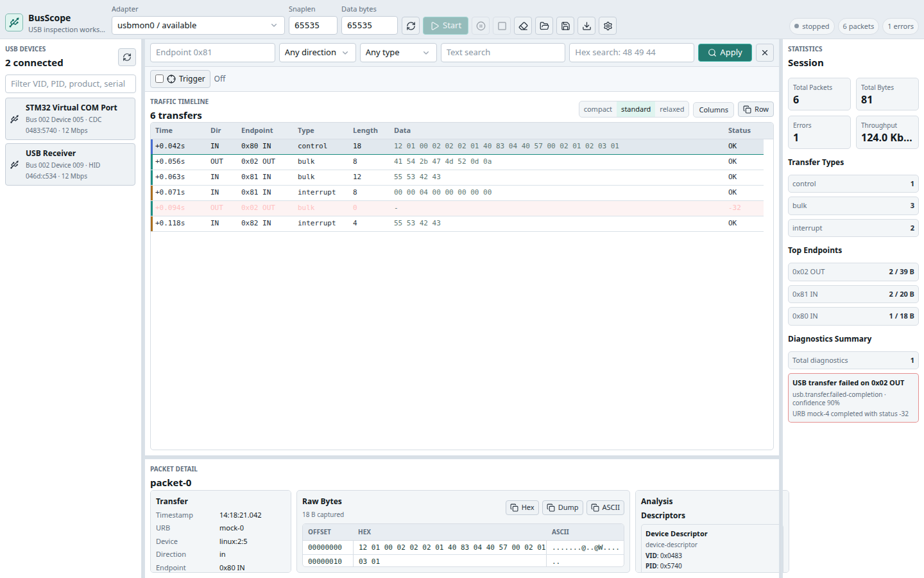Image resolution: width=924 pixels, height=578 pixels.
Task: Open settings via the gear icon
Action: [608, 26]
